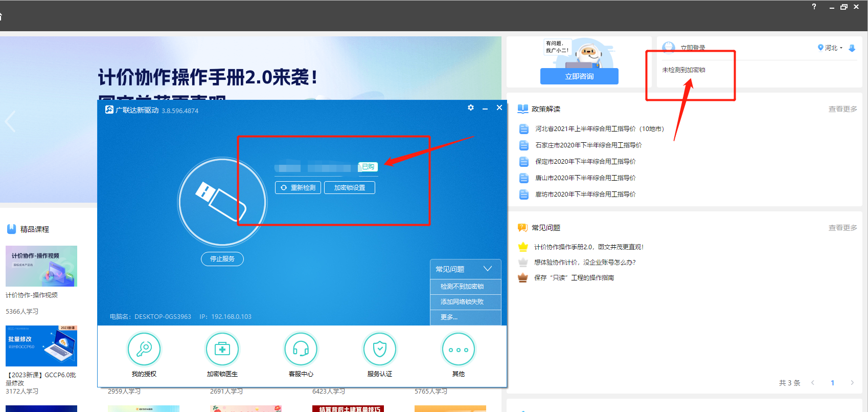Click the location pin icon beside 河北

(820, 48)
